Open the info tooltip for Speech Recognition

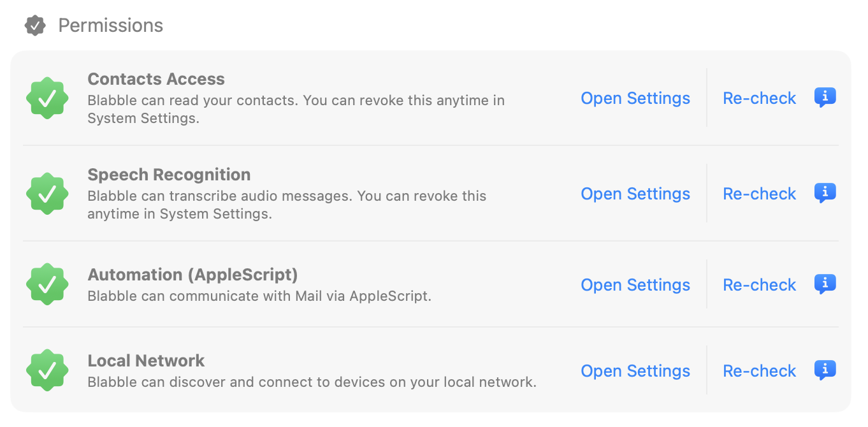click(x=825, y=193)
